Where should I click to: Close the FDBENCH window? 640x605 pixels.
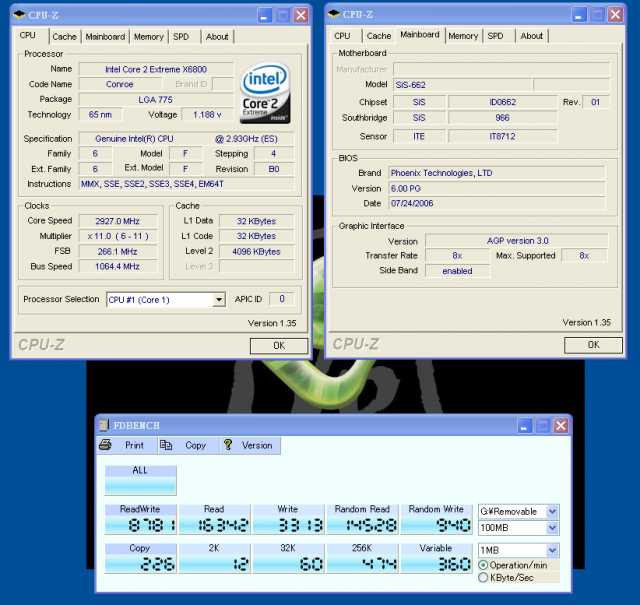[x=561, y=426]
